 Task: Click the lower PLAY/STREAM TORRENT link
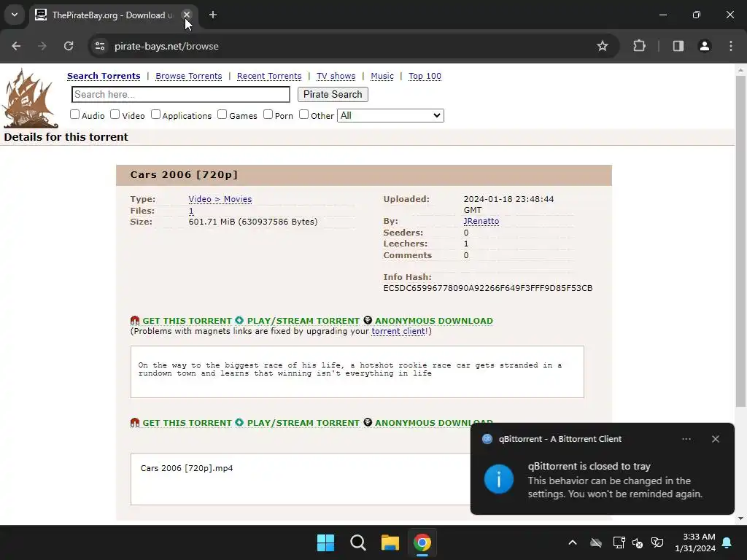pyautogui.click(x=303, y=422)
